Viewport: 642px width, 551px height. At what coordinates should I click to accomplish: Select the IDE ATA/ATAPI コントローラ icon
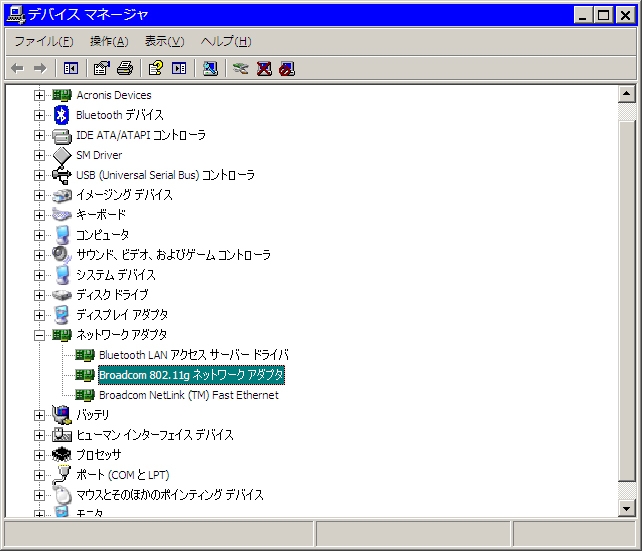click(x=62, y=135)
